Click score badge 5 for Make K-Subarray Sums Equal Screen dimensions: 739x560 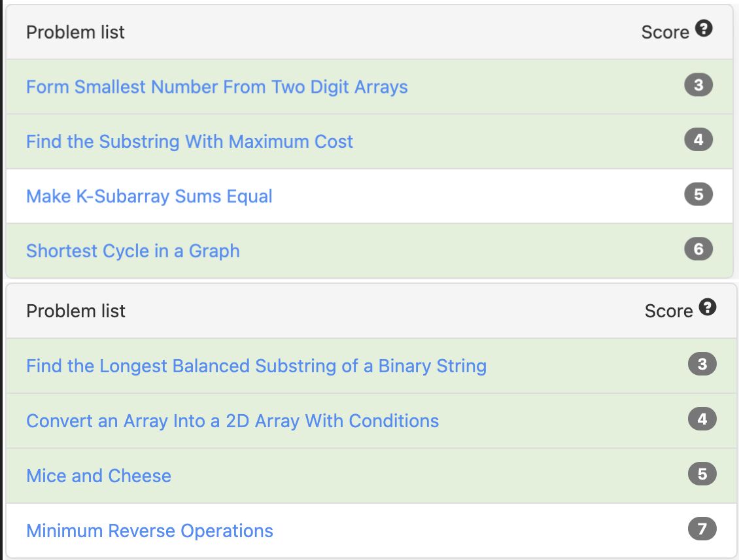pyautogui.click(x=698, y=194)
